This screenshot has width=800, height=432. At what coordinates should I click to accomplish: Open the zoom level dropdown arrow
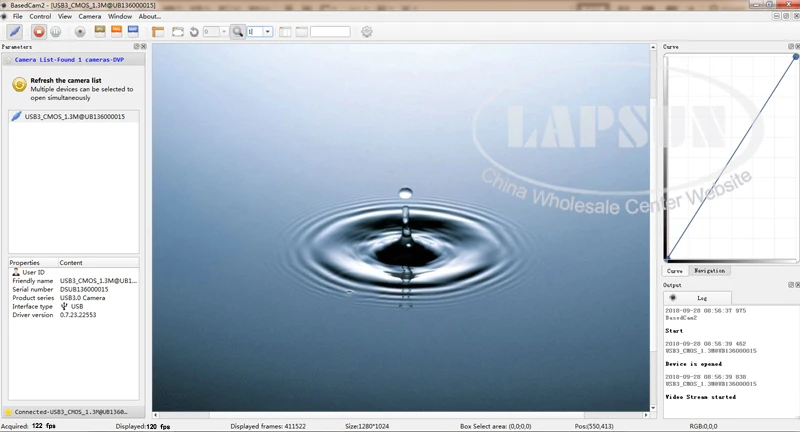pyautogui.click(x=267, y=32)
